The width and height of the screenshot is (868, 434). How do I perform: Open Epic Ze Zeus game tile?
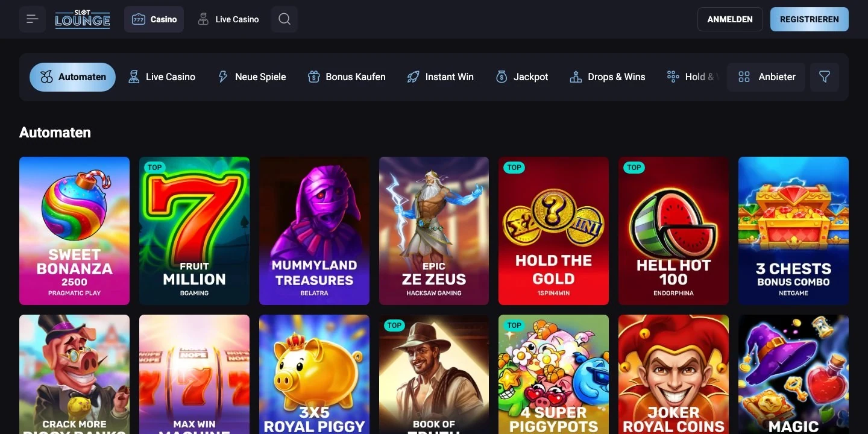tap(434, 231)
